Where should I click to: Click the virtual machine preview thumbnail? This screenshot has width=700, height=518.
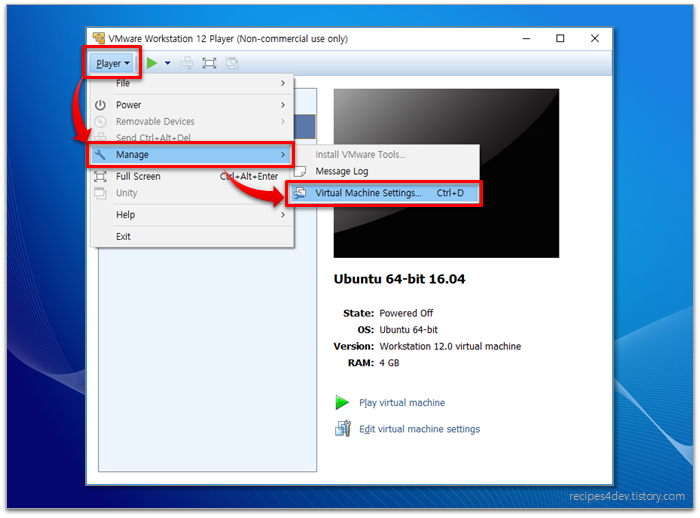(446, 173)
